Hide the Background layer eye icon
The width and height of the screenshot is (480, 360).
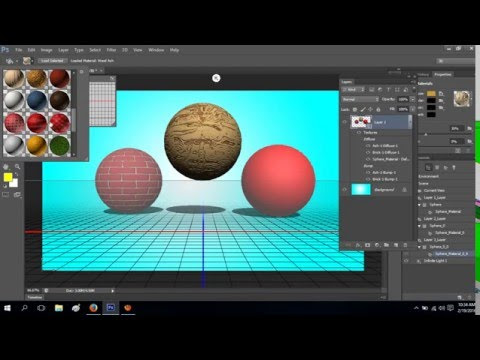345,189
